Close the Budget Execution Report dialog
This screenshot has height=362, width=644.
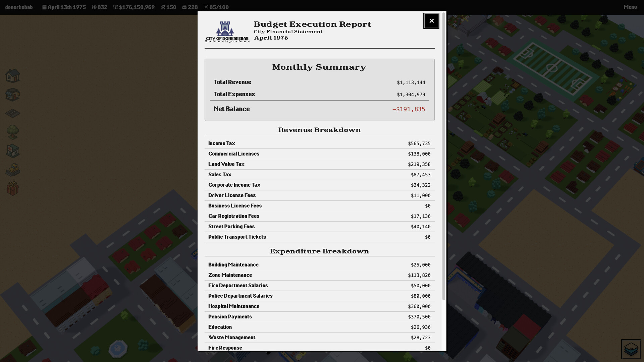coord(431,21)
